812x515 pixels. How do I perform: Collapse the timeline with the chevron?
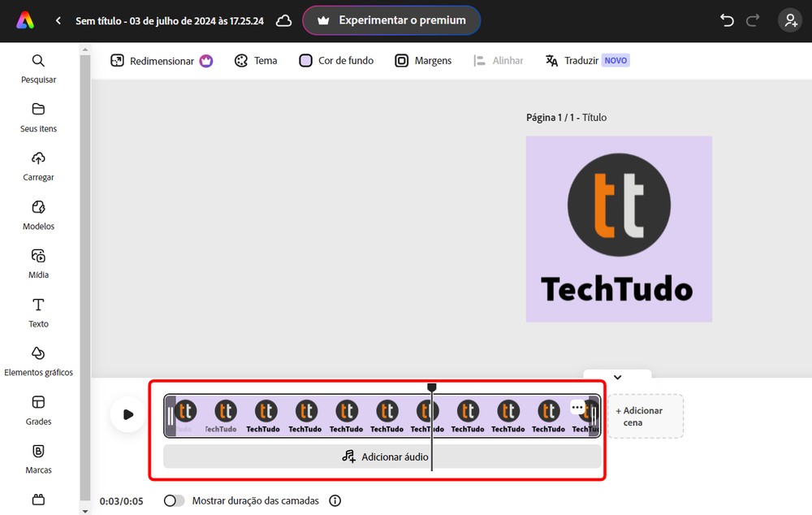click(617, 377)
